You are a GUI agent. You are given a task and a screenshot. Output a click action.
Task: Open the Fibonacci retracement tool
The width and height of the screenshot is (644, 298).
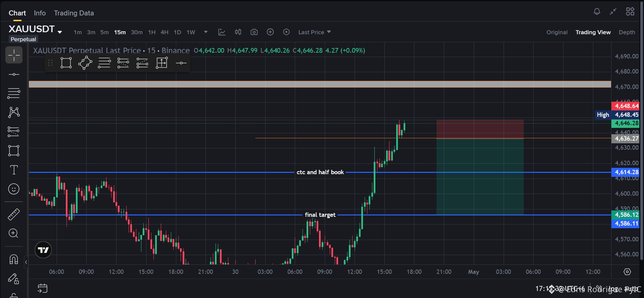[x=14, y=93]
